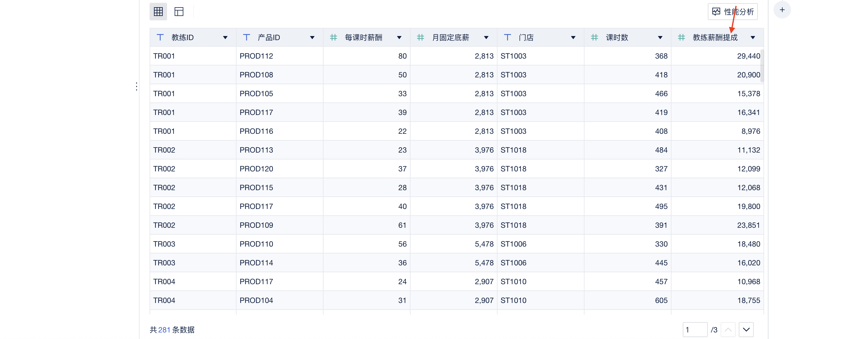
Task: Open the 教练ID column dropdown
Action: 225,38
